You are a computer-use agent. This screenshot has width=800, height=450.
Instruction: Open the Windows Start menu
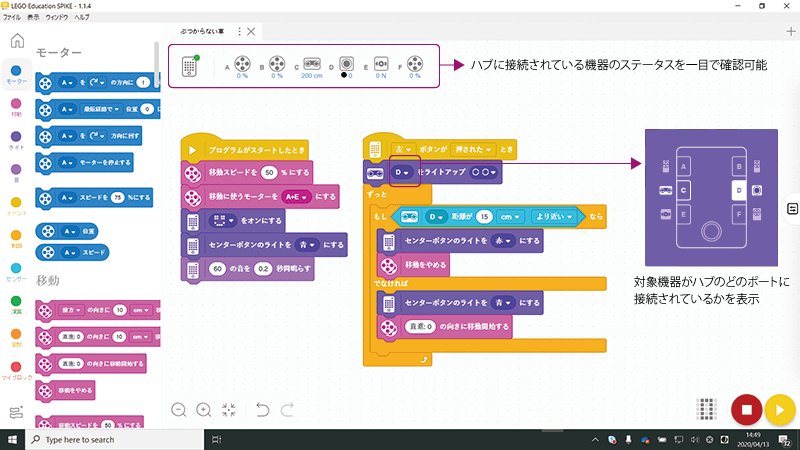tap(12, 439)
